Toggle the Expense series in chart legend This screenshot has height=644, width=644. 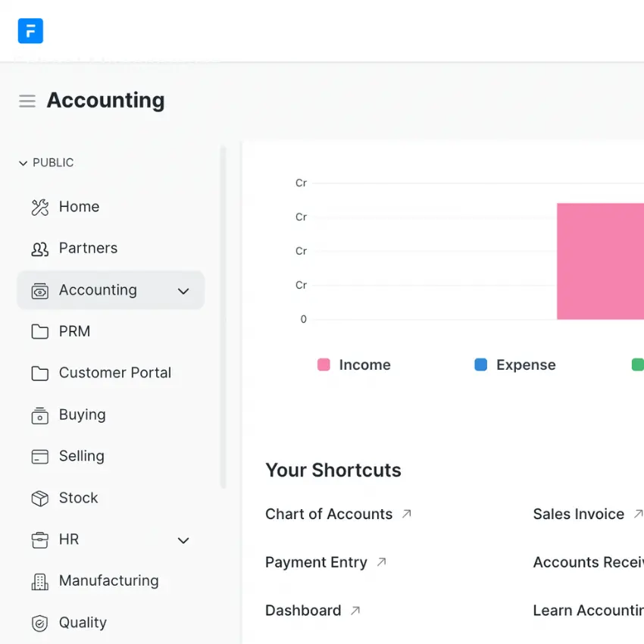(515, 365)
